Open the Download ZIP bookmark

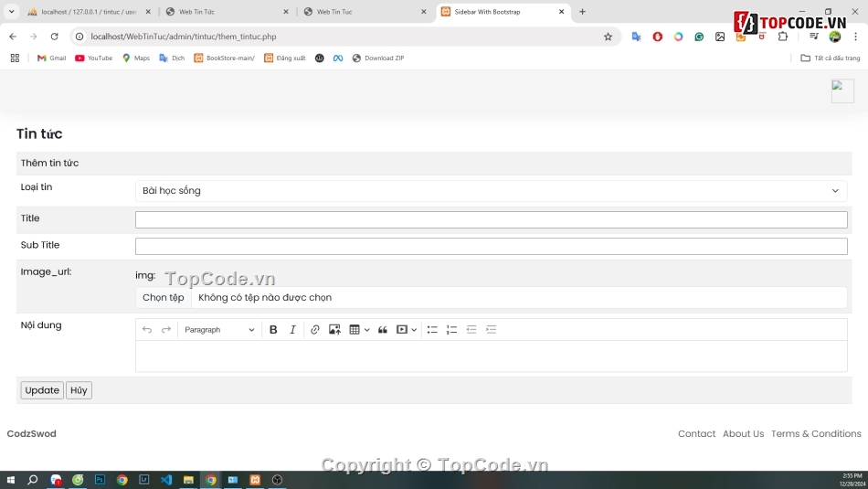378,58
